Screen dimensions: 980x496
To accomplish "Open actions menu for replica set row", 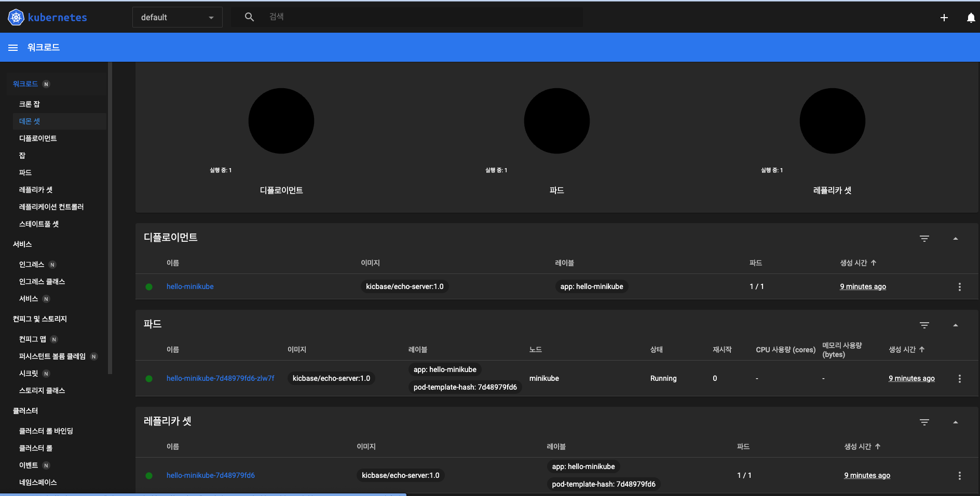I will coord(959,476).
